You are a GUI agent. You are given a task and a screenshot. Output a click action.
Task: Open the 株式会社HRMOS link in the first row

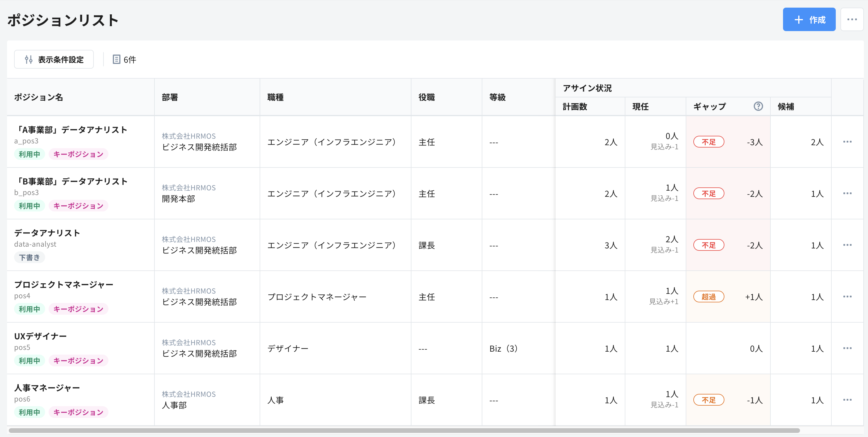click(189, 136)
